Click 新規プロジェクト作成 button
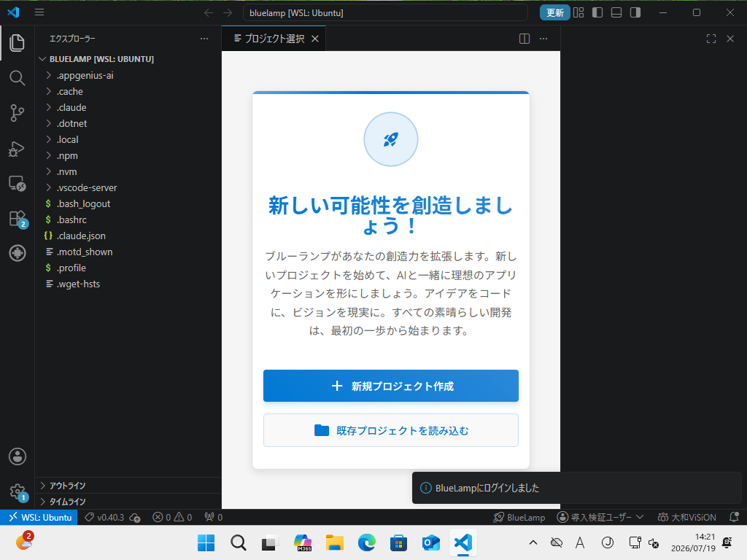Image resolution: width=747 pixels, height=560 pixels. coord(391,386)
